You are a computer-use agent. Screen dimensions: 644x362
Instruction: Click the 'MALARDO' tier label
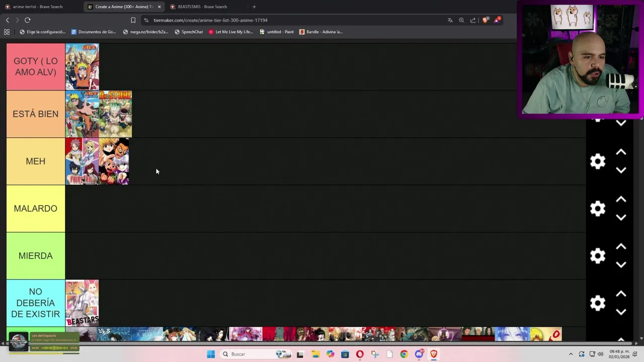click(36, 209)
